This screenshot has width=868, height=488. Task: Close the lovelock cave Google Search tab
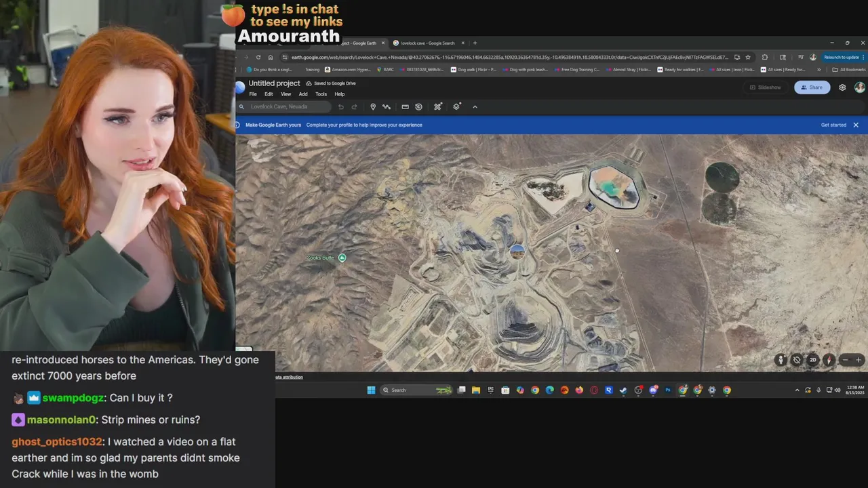click(463, 43)
